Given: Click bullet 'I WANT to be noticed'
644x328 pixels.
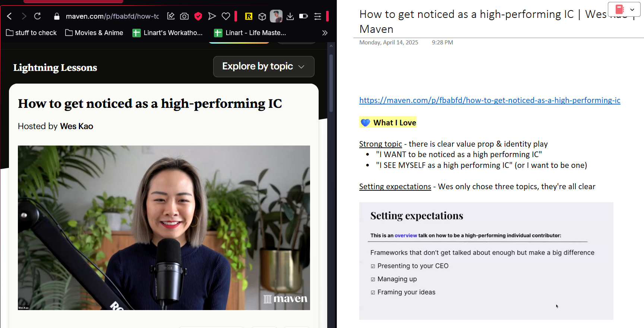Looking at the screenshot, I should point(459,154).
